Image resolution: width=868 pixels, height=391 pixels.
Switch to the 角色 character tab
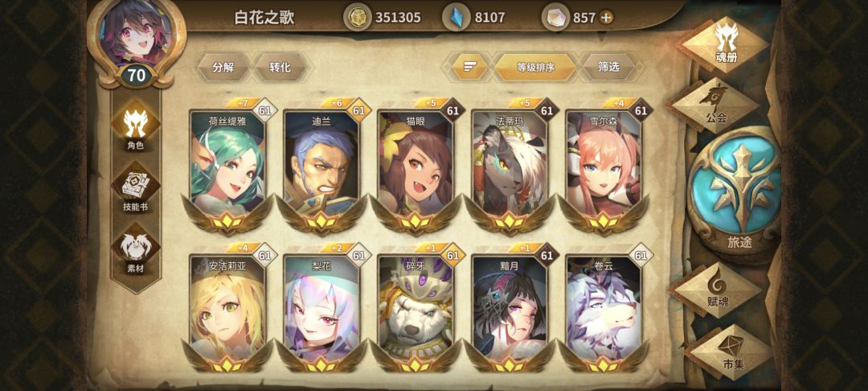coord(136,127)
